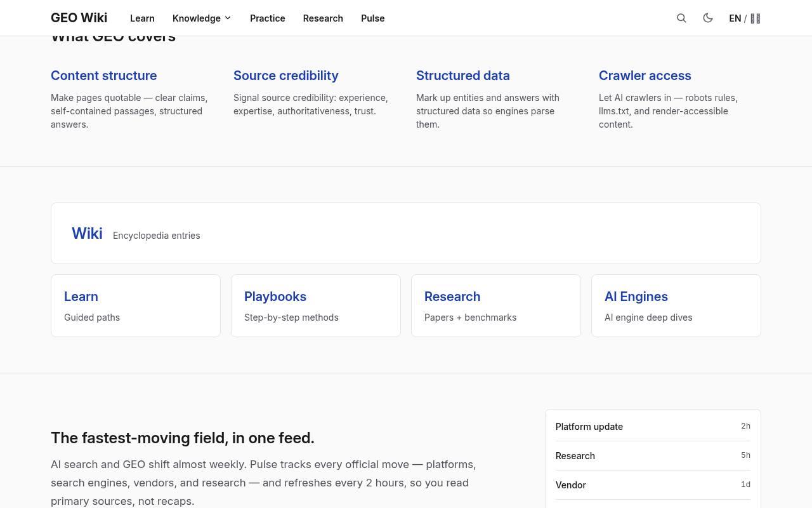Open the Source credibility topic

285,76
